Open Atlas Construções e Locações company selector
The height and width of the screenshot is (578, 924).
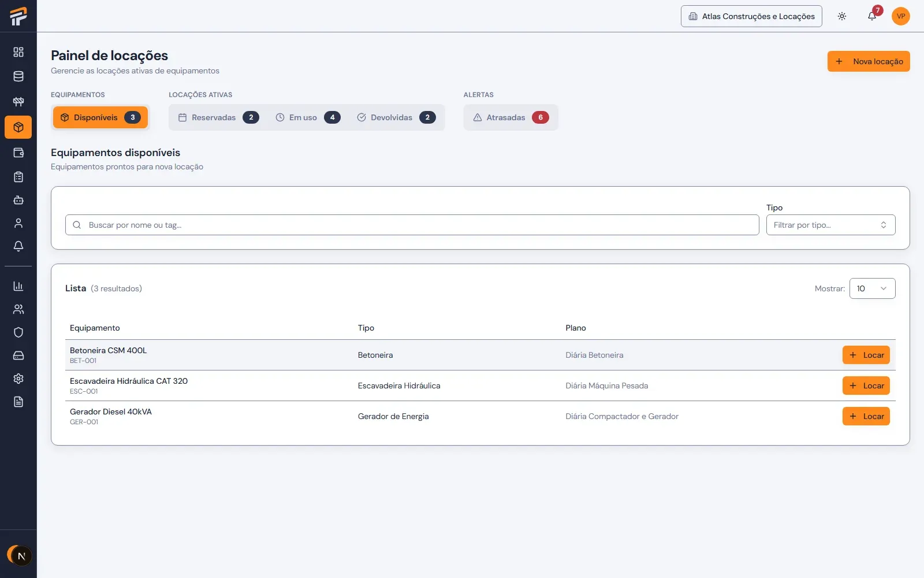[x=751, y=16]
